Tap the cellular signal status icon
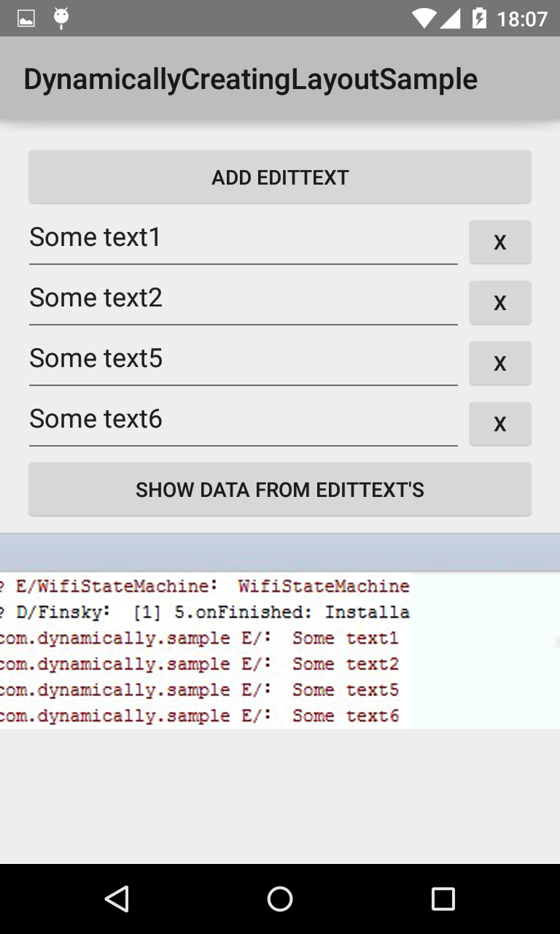This screenshot has width=560, height=934. coord(451,18)
